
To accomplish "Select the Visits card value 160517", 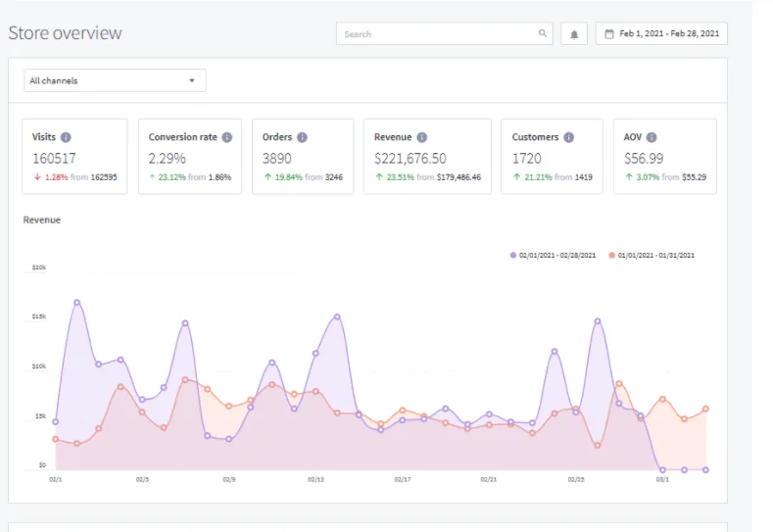I will click(54, 159).
